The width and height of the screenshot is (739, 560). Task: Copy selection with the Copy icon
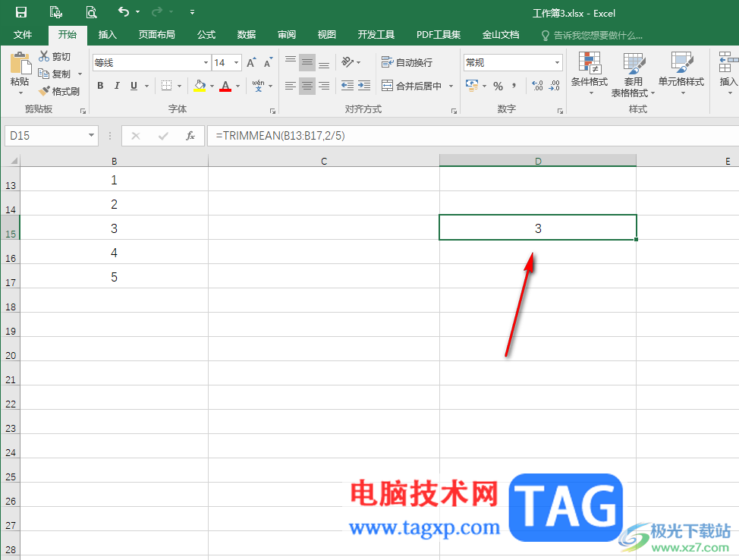coord(43,74)
